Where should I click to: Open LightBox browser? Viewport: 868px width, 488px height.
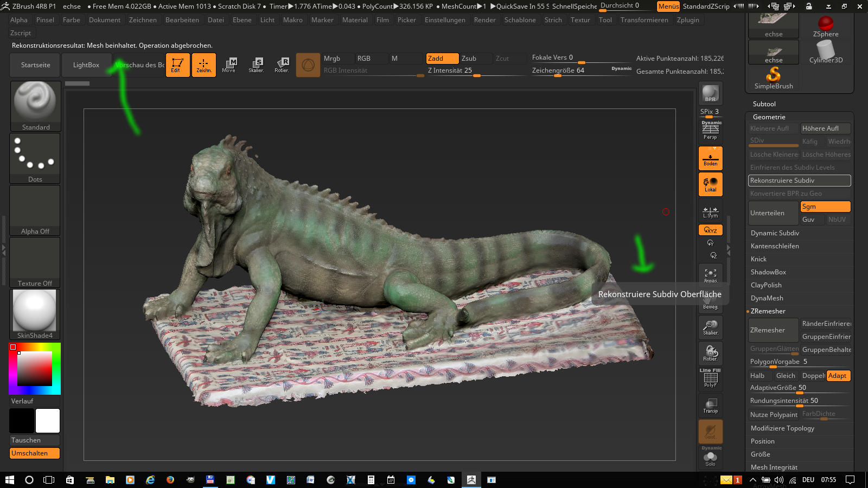tap(86, 65)
